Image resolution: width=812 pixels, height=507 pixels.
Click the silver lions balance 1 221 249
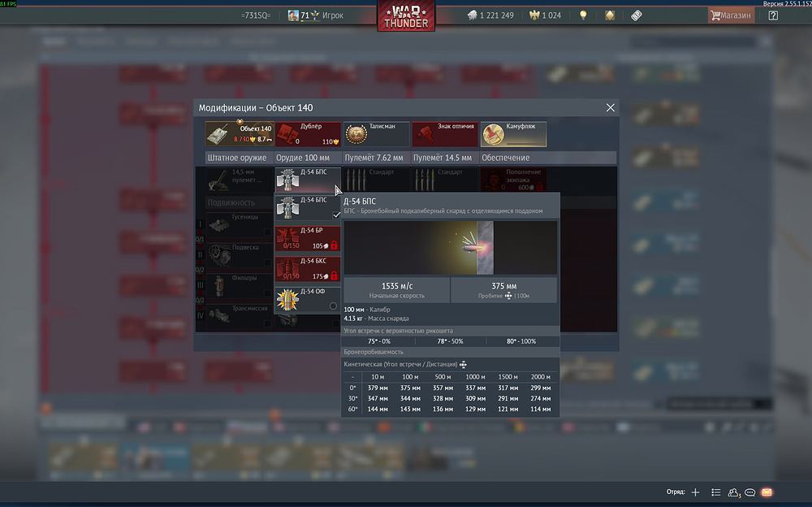click(490, 15)
